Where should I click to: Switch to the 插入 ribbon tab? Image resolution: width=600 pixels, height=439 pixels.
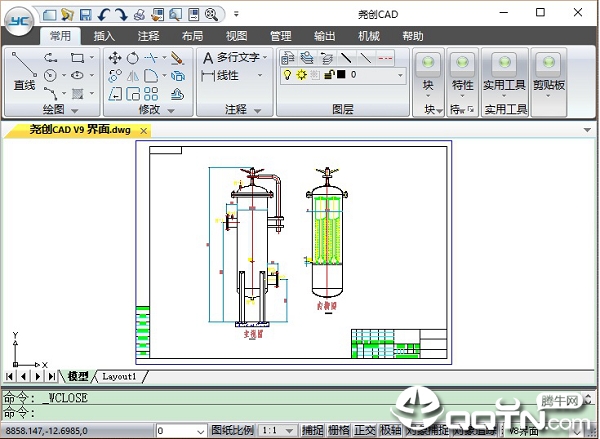click(104, 36)
